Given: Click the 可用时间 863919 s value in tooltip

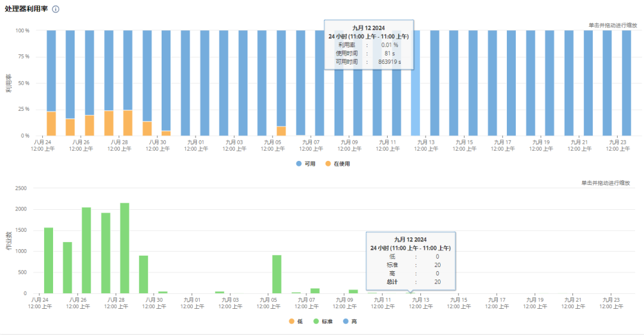Looking at the screenshot, I should point(390,62).
